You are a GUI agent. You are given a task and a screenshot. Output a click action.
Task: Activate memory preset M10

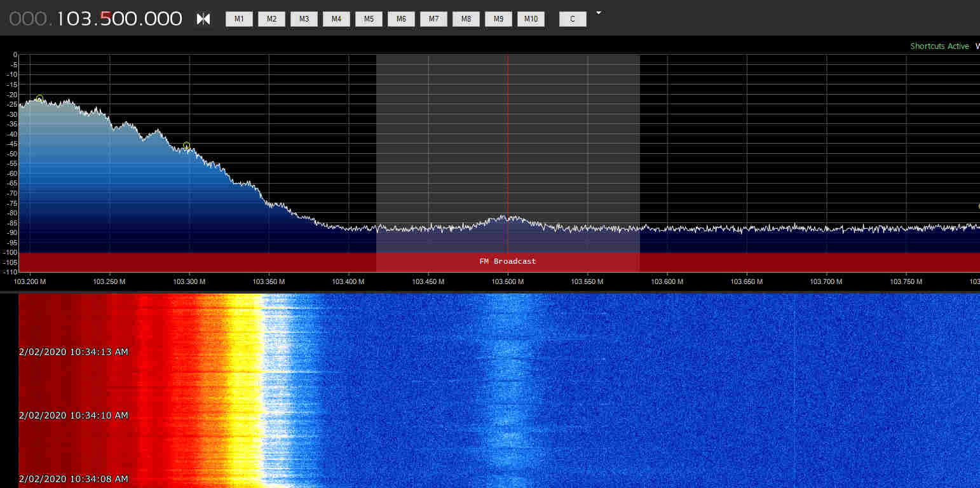[531, 19]
